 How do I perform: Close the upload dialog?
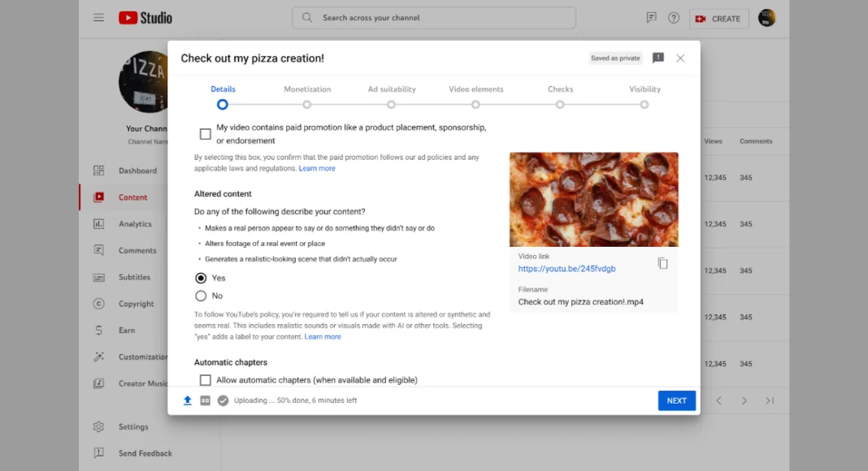coord(680,58)
